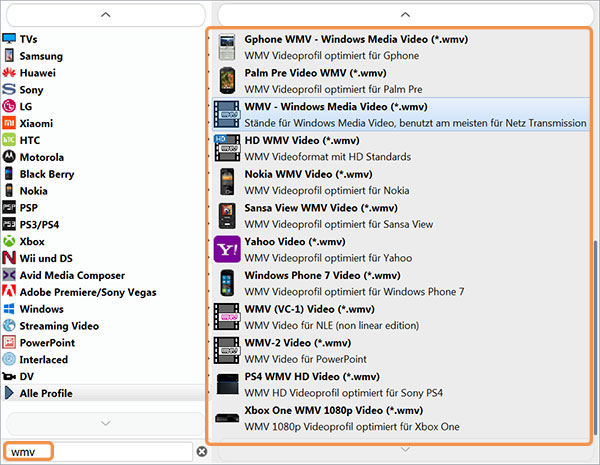Select Nokia WMV Video profile
The height and width of the screenshot is (465, 600).
tap(401, 182)
